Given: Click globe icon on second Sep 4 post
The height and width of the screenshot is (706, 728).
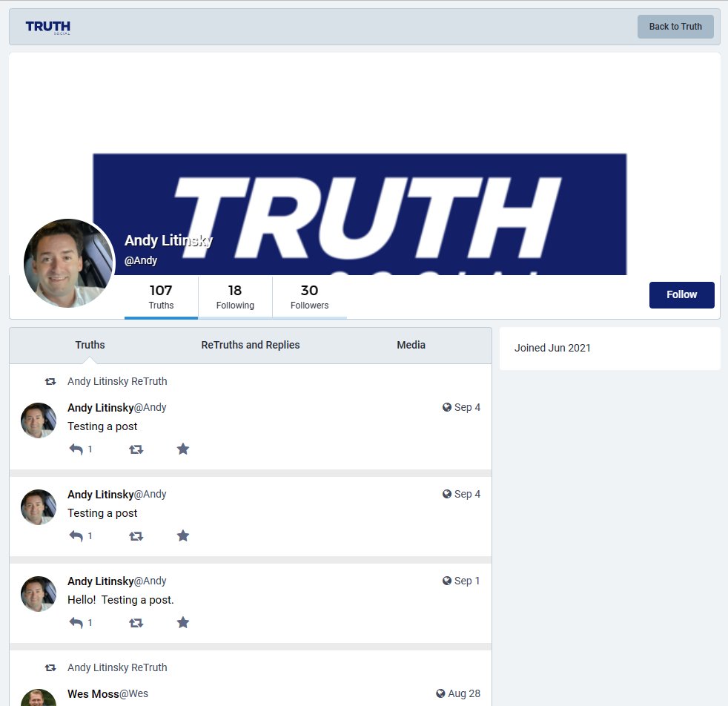Looking at the screenshot, I should 446,494.
